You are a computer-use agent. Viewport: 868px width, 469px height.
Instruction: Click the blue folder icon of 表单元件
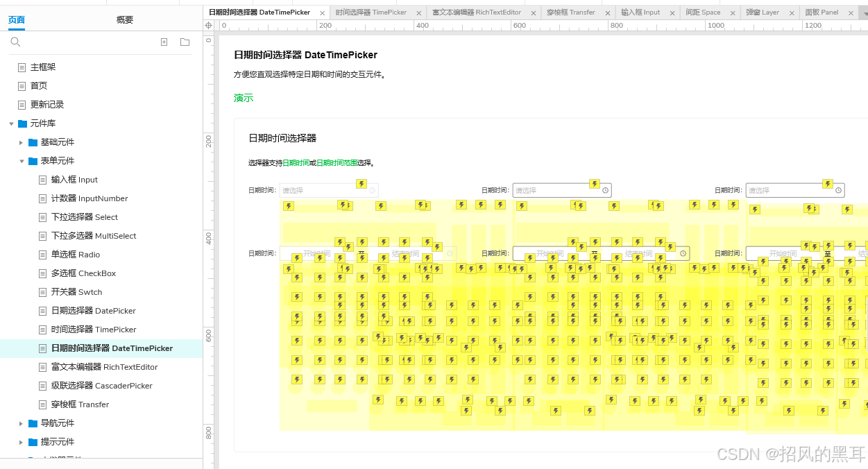(33, 161)
